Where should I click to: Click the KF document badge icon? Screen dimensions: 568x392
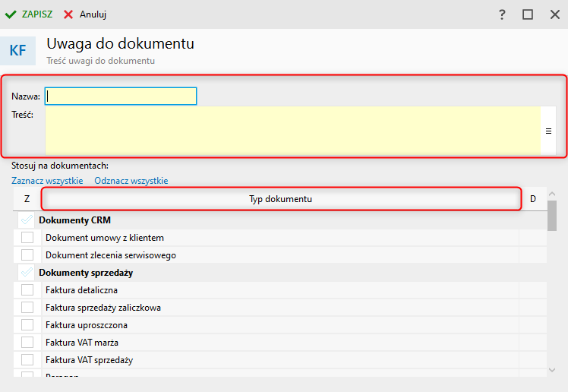(x=17, y=50)
